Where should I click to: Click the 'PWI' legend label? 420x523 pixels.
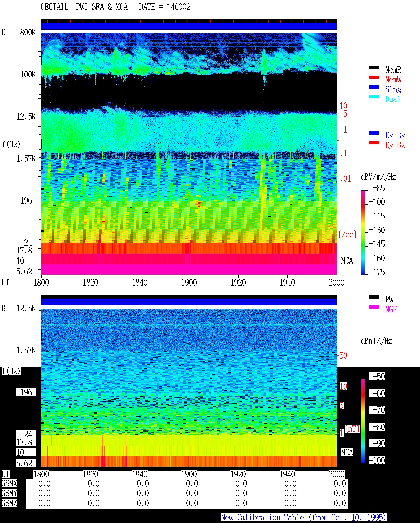tap(391, 299)
